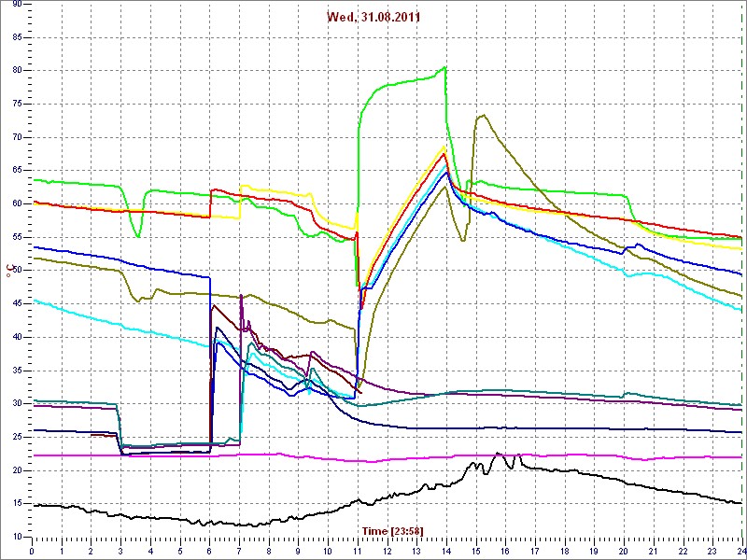
Task: Click hour 0 on the time axis
Action: (x=32, y=552)
